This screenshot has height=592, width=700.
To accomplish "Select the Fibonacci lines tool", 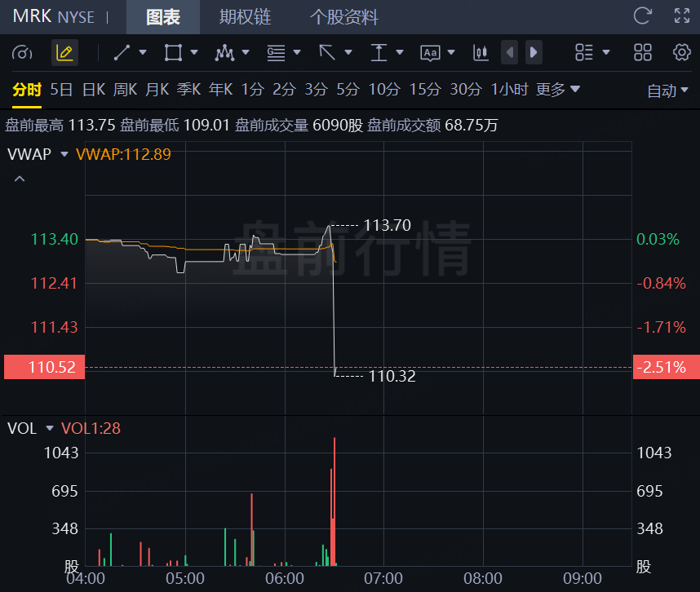I will 276,53.
